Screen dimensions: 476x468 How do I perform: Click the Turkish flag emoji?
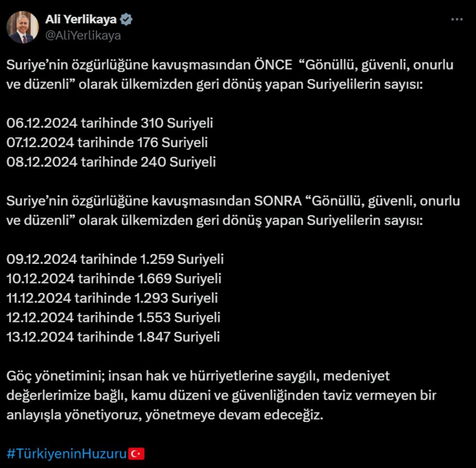(x=136, y=453)
